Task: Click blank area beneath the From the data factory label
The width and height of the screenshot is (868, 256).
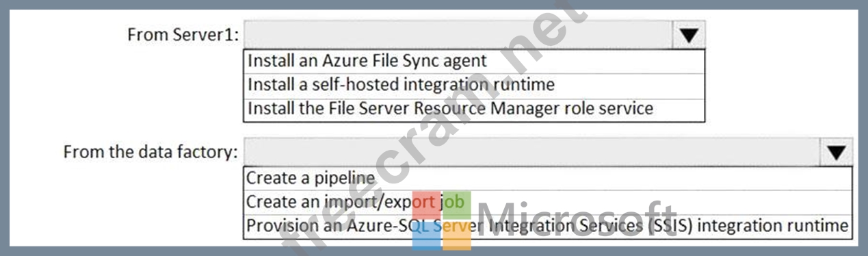Action: click(137, 205)
